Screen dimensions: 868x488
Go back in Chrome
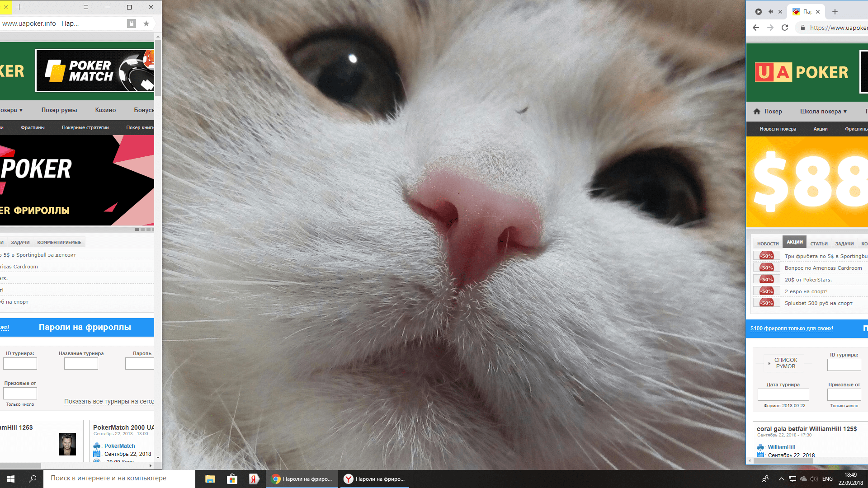coord(756,28)
